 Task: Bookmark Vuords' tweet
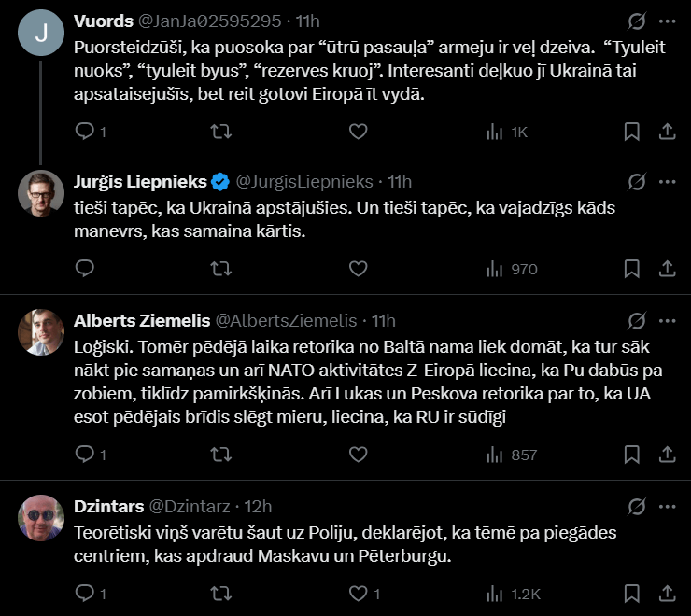coord(631,133)
